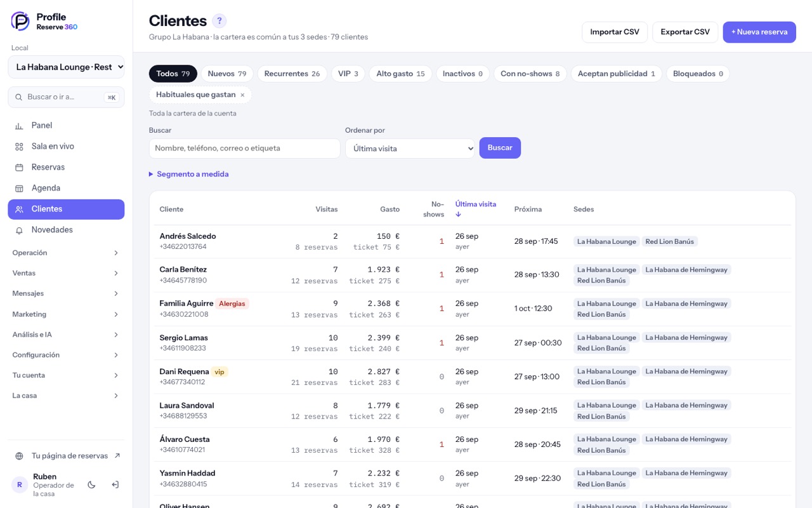812x508 pixels.
Task: Open client Dani Requena
Action: coord(185,371)
